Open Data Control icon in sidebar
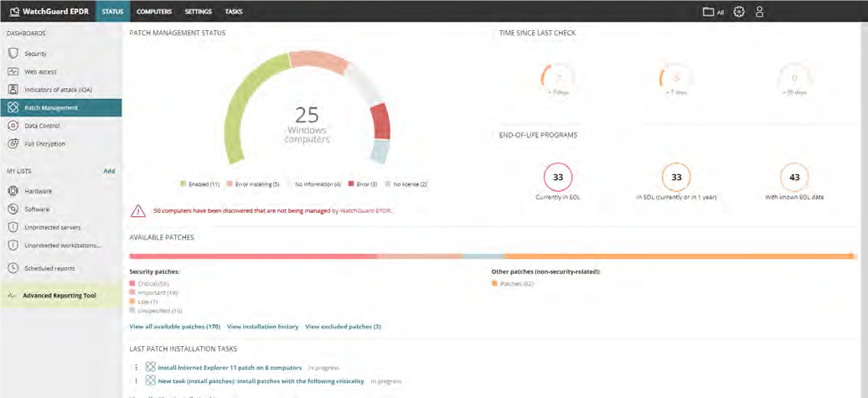 coord(14,126)
